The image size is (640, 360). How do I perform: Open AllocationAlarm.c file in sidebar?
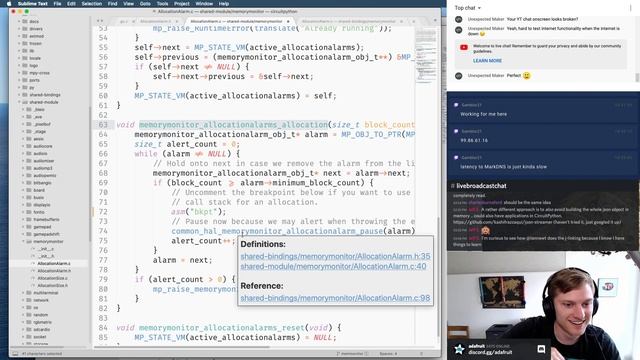[54, 263]
